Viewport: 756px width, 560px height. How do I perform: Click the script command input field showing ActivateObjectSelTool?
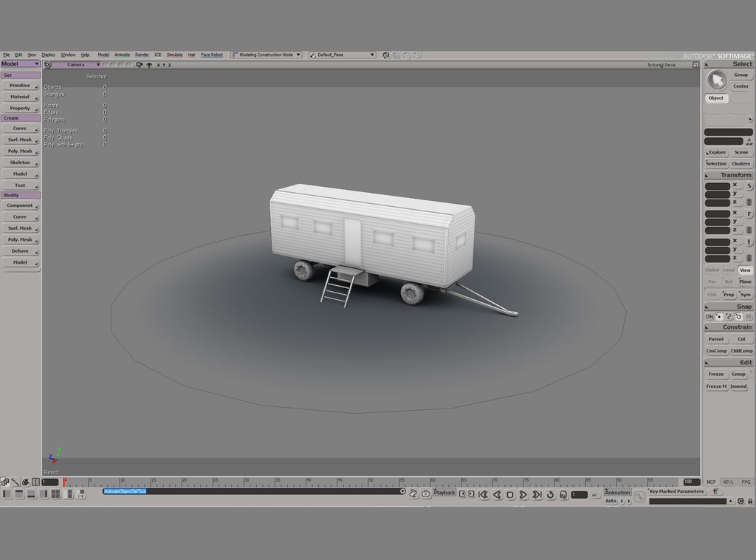(x=126, y=491)
